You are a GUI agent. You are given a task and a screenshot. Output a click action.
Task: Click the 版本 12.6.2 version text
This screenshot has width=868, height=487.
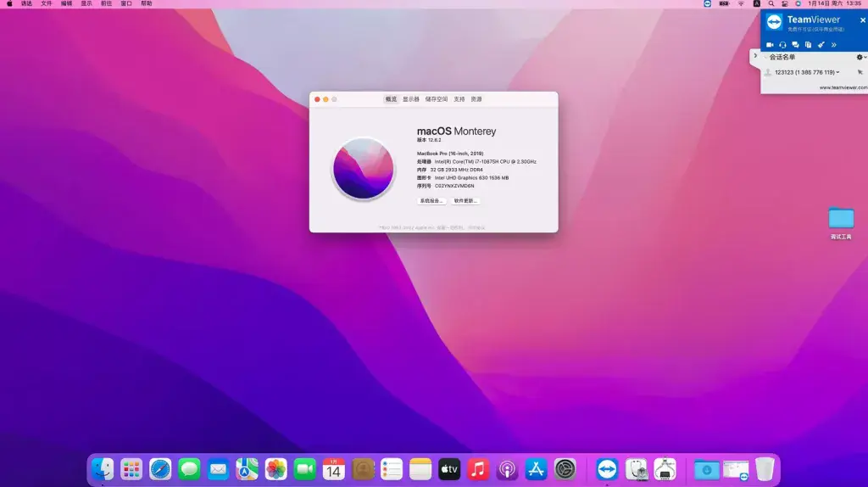pos(429,140)
